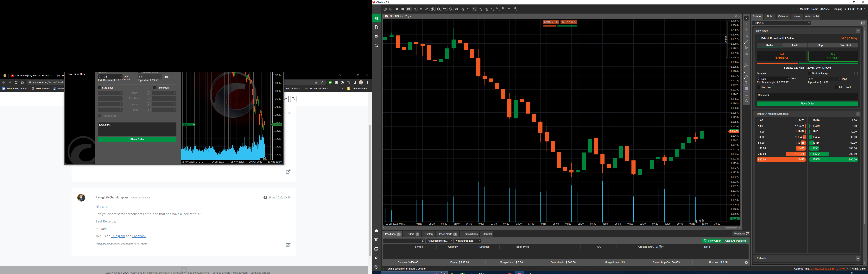Open the Trade section in left sidebar
Screen dimensions: 868x274
(376, 18)
